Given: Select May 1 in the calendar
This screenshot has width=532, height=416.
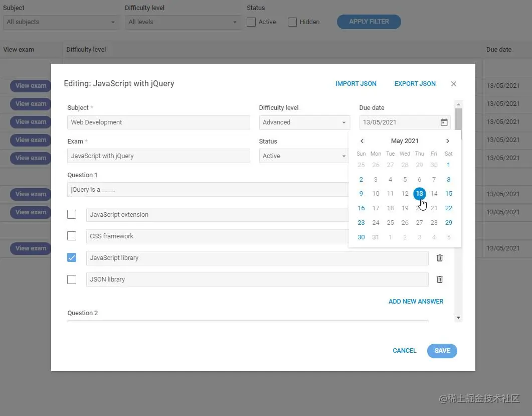Looking at the screenshot, I should [448, 165].
